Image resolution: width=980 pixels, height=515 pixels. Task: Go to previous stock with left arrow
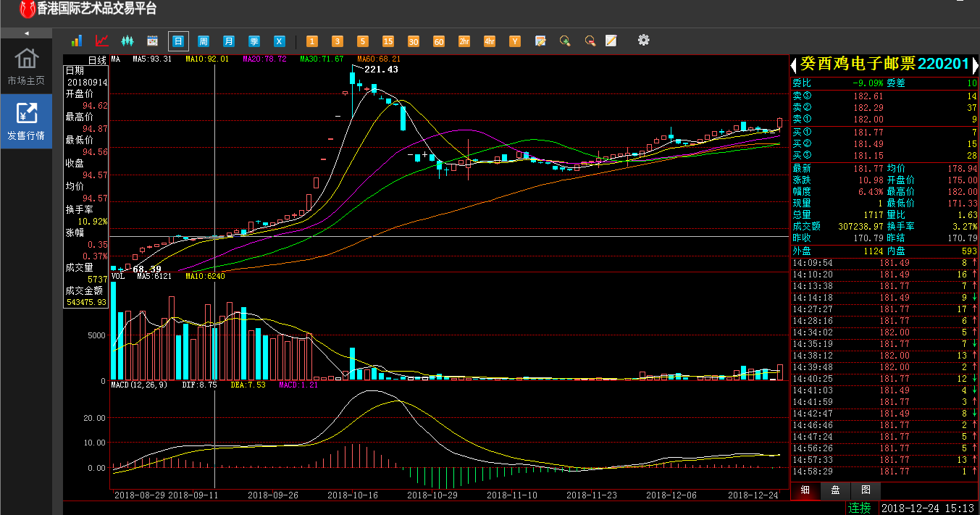tap(794, 64)
